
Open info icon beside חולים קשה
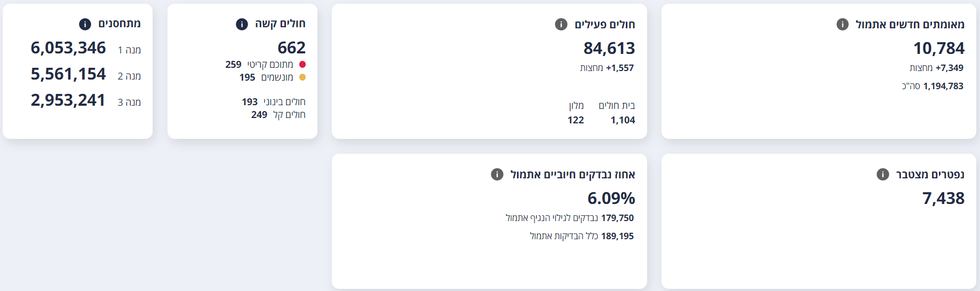tap(242, 24)
